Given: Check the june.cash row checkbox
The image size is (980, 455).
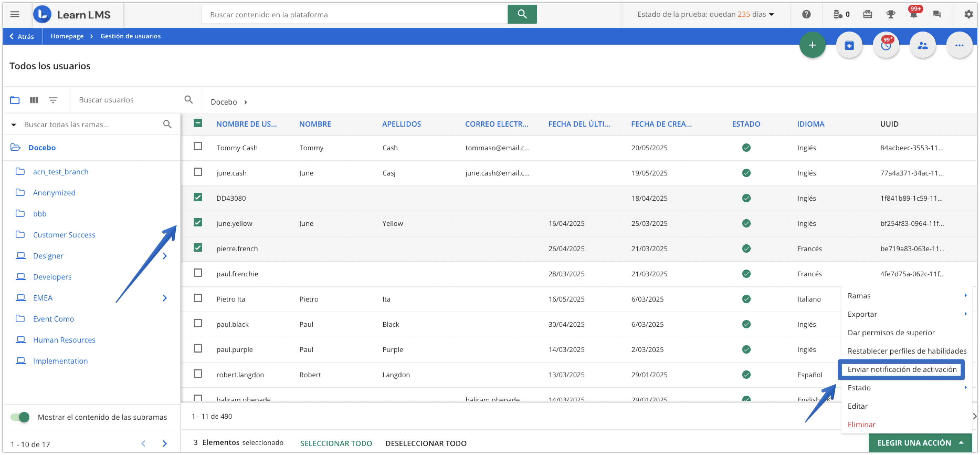Looking at the screenshot, I should tap(197, 172).
